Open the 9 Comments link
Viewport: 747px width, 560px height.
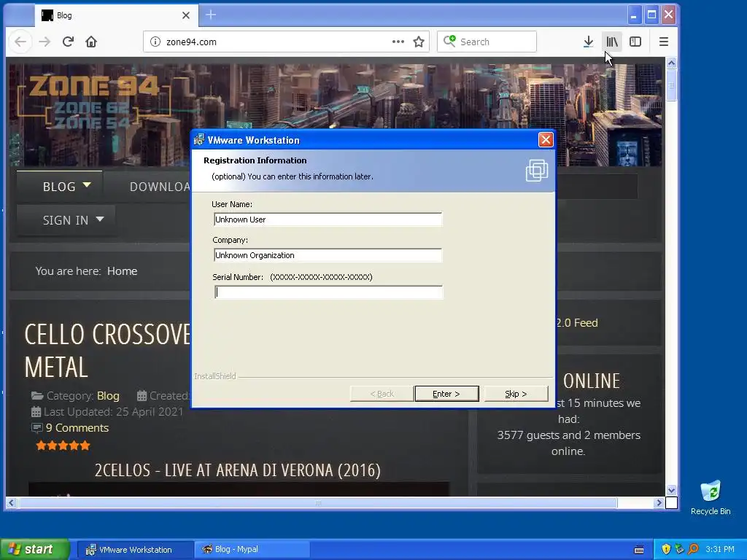(x=77, y=427)
